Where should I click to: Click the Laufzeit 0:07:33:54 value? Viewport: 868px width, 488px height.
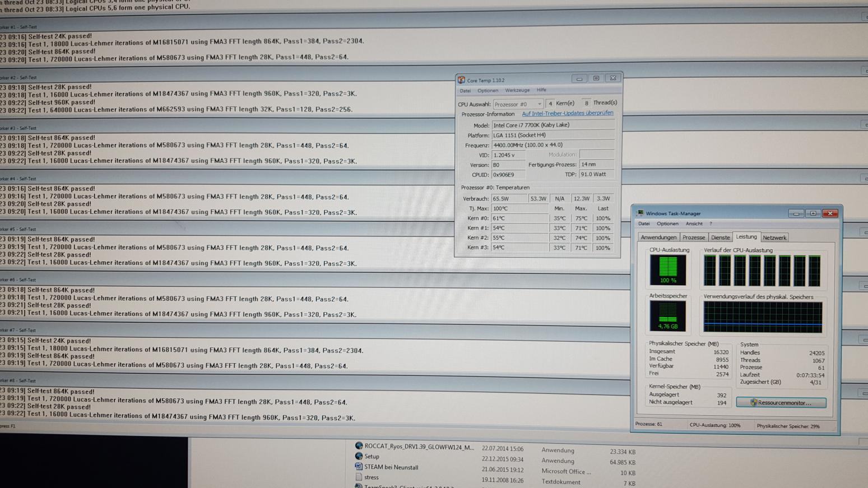[x=810, y=375]
